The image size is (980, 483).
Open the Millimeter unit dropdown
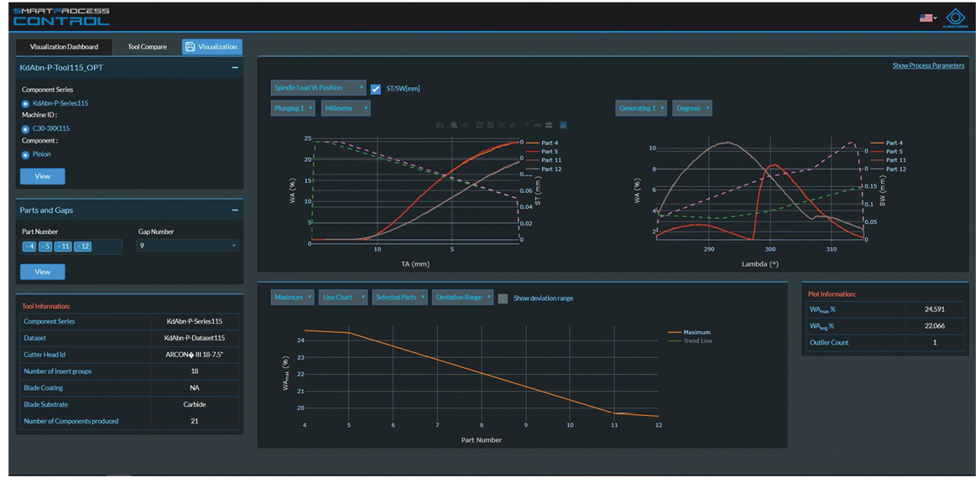click(347, 109)
